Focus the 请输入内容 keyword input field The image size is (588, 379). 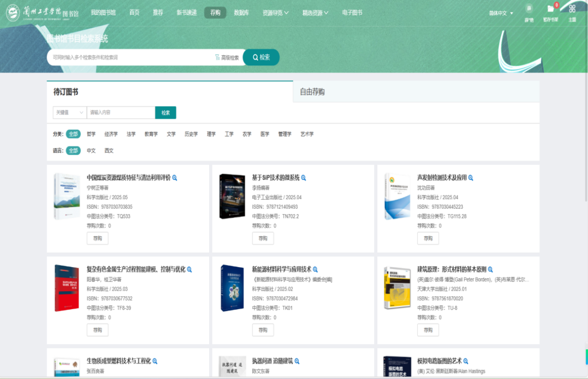point(121,112)
